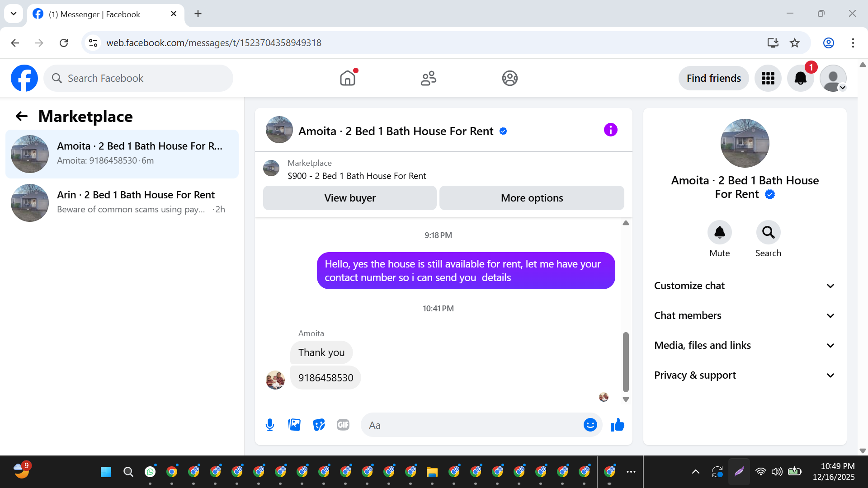Click Find friends button

point(713,78)
